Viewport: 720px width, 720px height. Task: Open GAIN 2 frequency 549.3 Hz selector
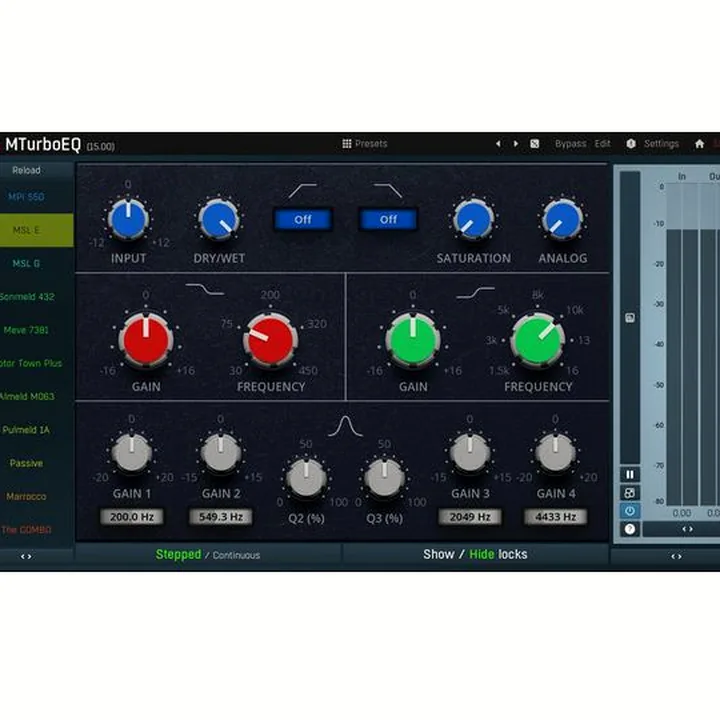tap(221, 517)
